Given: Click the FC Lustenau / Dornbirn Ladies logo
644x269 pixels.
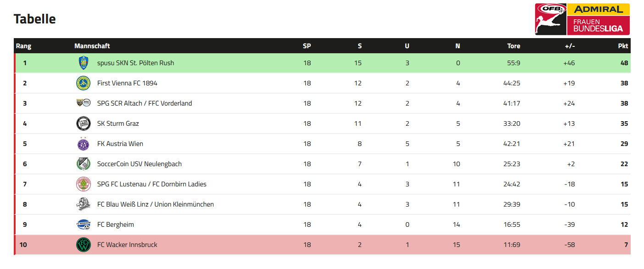Looking at the screenshot, I should coord(83,184).
